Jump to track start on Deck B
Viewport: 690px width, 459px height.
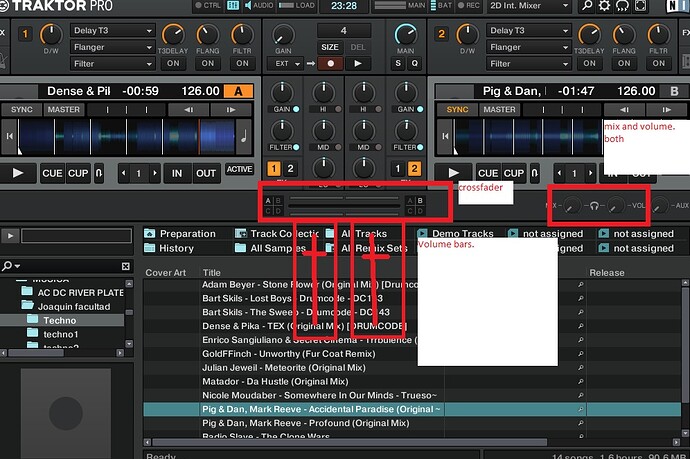tap(445, 136)
